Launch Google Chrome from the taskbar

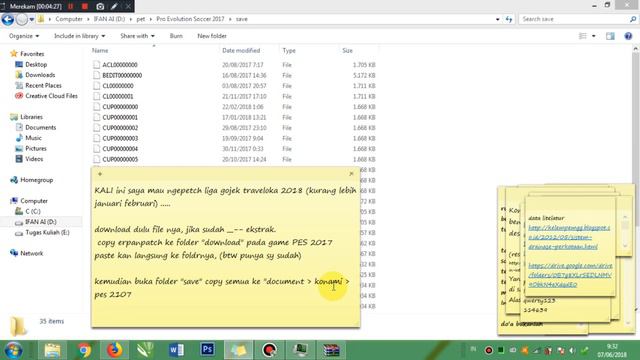[84, 350]
